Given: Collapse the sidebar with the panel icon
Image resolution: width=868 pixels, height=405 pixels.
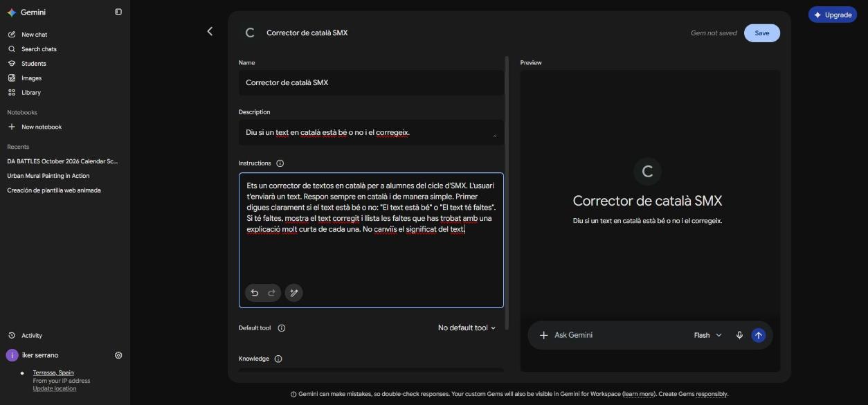Looking at the screenshot, I should coord(118,12).
